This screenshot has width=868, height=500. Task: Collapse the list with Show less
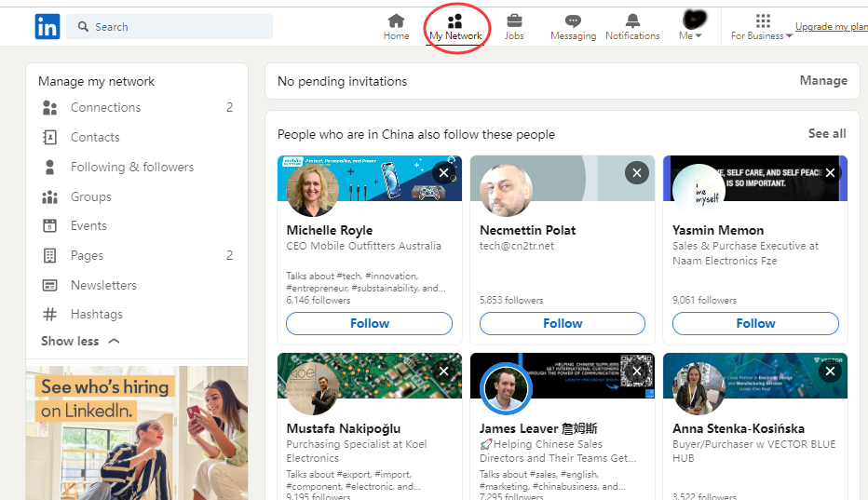(x=80, y=341)
